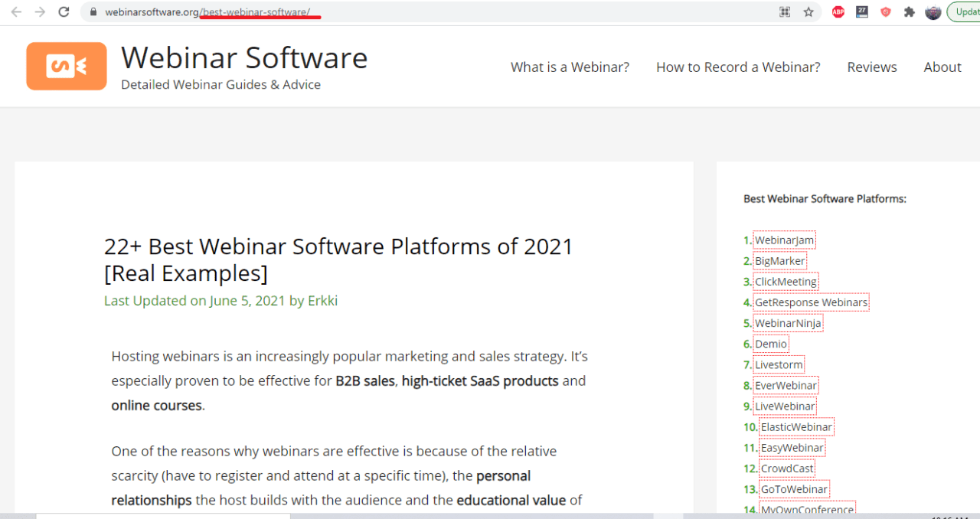
Task: Open the red shield privacy extension
Action: [885, 11]
